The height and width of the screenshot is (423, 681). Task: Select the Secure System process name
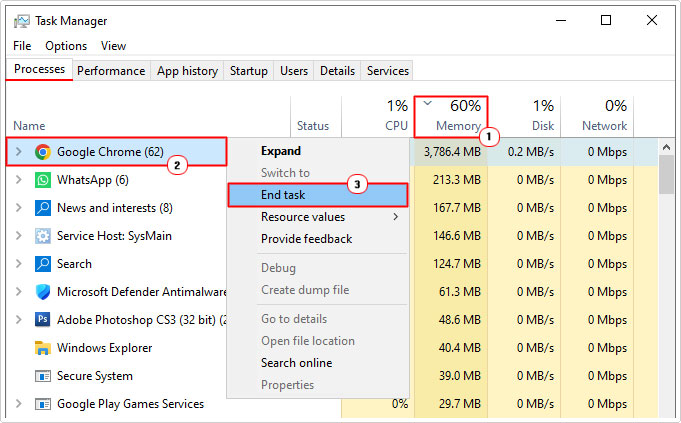point(95,376)
